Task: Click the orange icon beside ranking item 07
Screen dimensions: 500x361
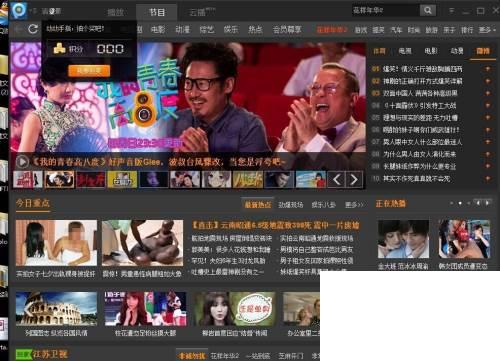Action: tap(488, 142)
